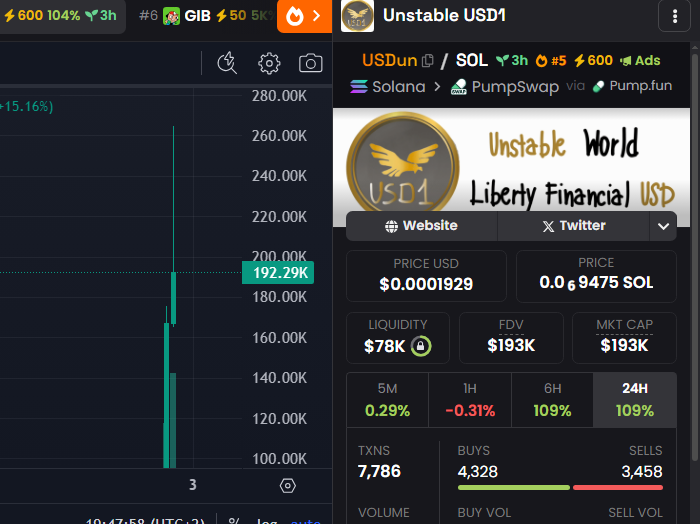Select the 6H timeframe tab

552,400
